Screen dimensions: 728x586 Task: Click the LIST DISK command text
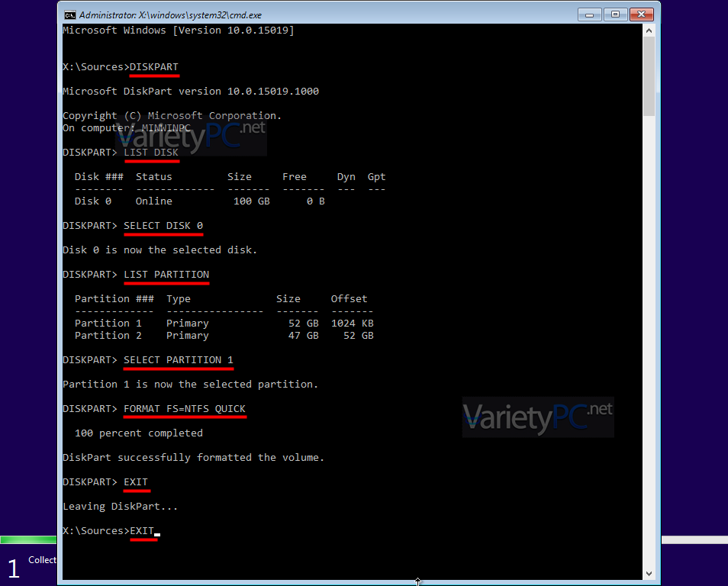pyautogui.click(x=151, y=153)
